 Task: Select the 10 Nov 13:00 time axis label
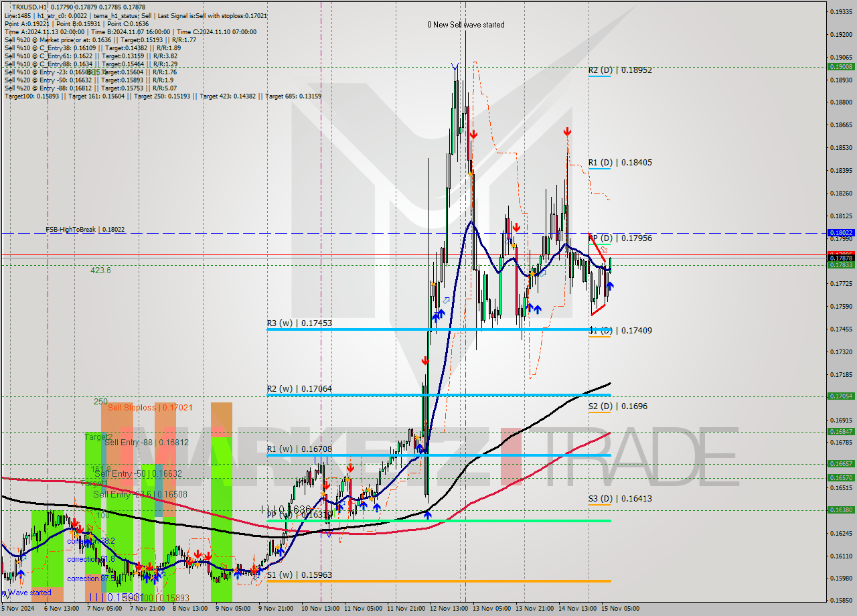319,609
